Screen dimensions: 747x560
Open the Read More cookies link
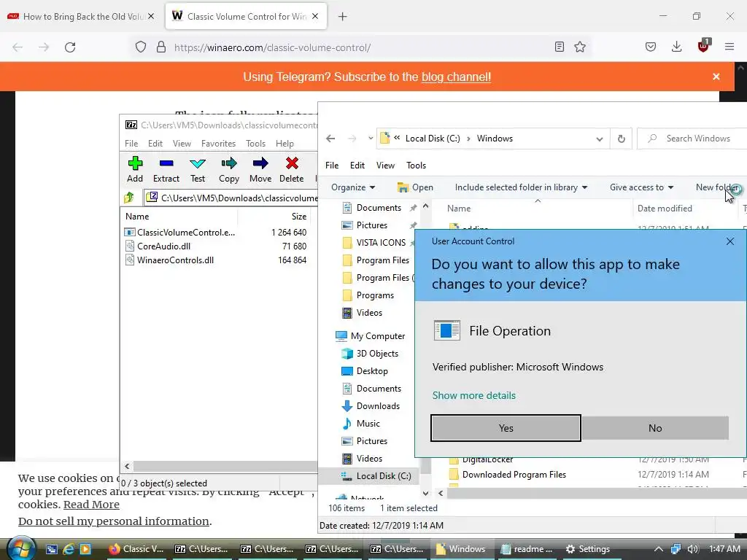coord(91,505)
